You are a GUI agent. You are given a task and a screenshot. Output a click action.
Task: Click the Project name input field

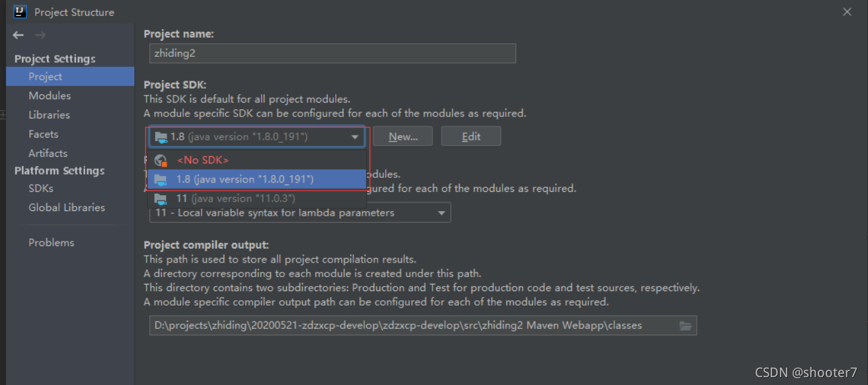pos(333,54)
